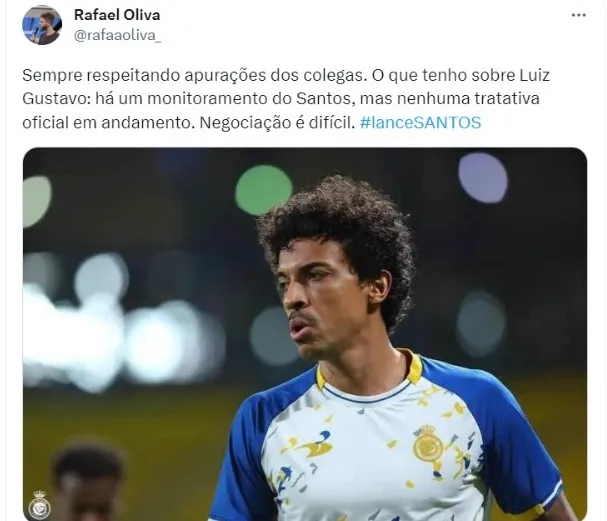Open the #lanceSANTOS hashtag link
Screen dimensions: 607x521
(x=420, y=123)
